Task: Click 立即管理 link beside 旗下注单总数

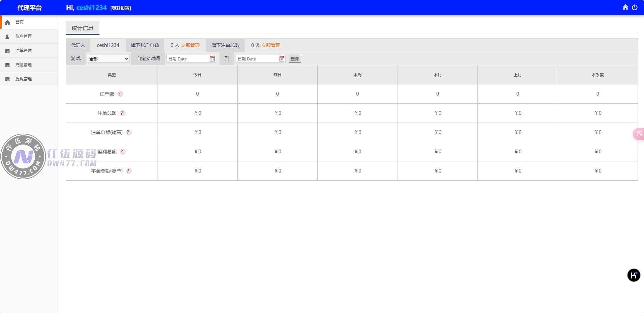Action: coord(271,45)
